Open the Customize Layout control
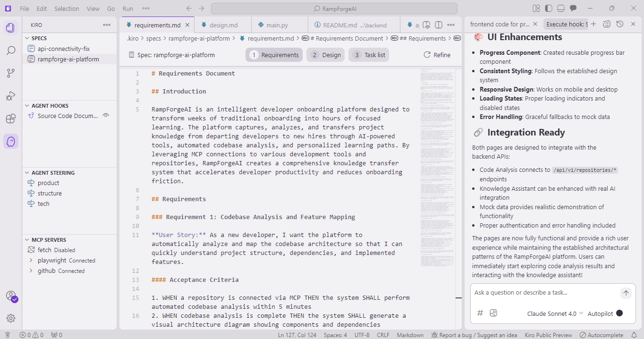 (x=536, y=8)
